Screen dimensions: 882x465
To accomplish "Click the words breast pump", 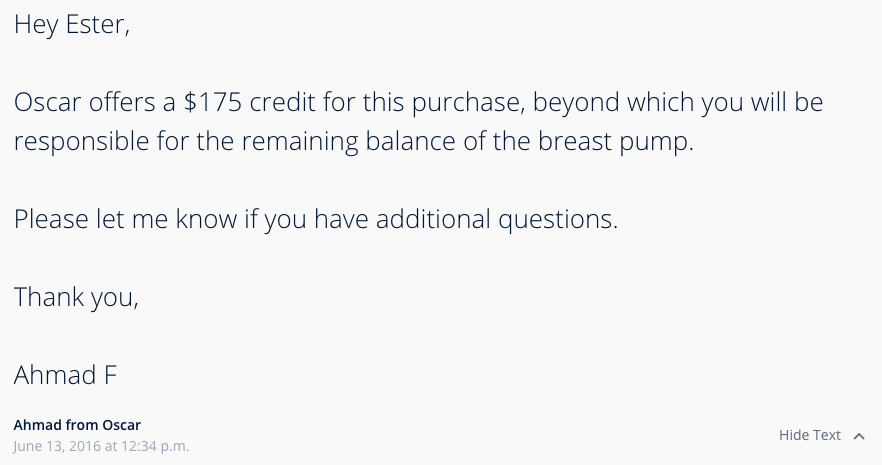I will click(613, 142).
